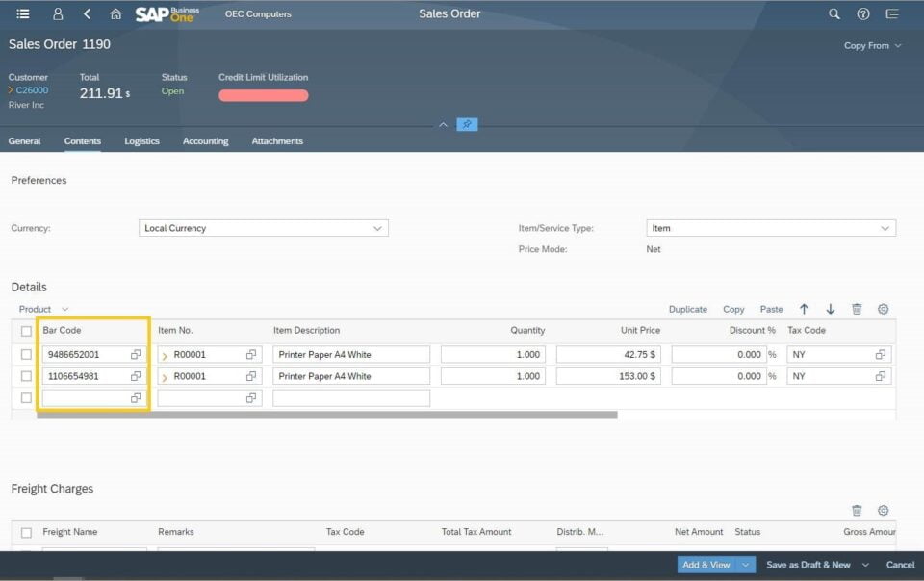Switch to the Attachments tab

coord(277,141)
